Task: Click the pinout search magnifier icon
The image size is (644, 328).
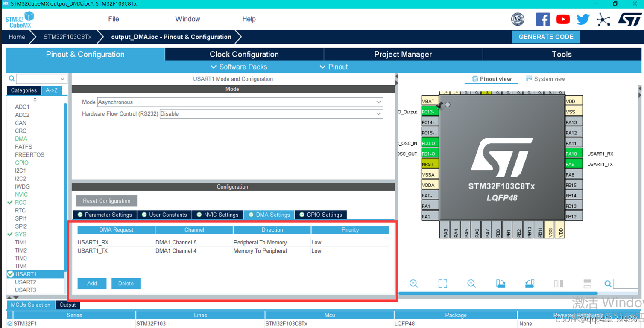Action: (x=608, y=284)
